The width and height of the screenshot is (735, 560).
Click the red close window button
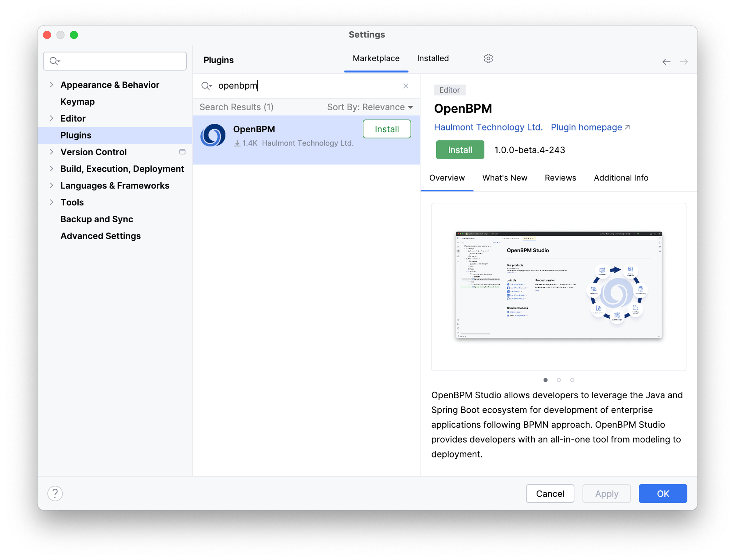point(47,35)
